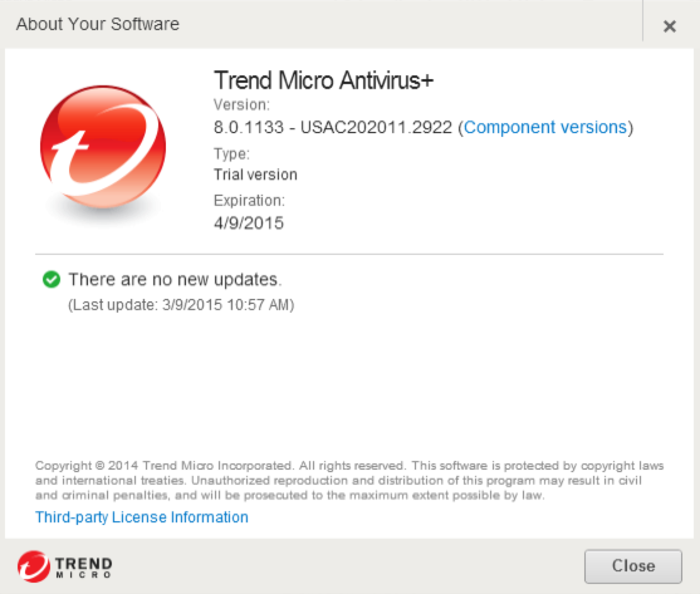Viewport: 700px width, 594px height.
Task: Close the dialog with the X icon
Action: point(670,26)
